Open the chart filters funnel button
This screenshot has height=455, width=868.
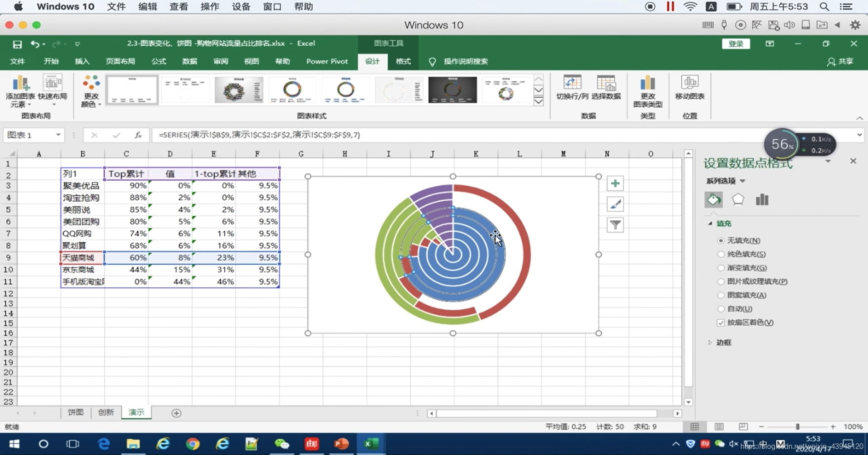click(x=615, y=225)
